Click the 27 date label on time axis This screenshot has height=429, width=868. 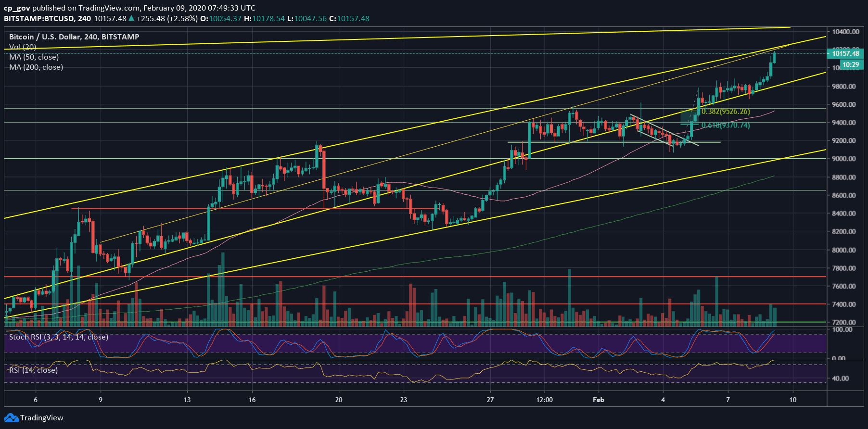pyautogui.click(x=490, y=400)
